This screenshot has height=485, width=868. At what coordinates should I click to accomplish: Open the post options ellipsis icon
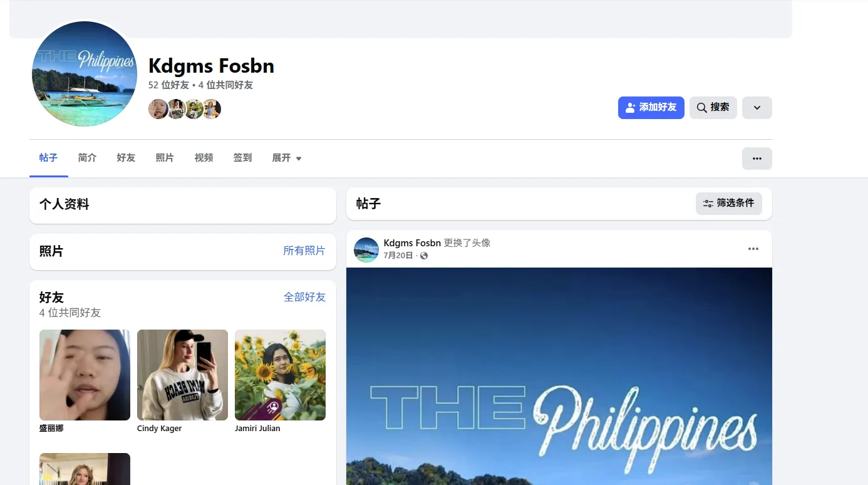[x=753, y=249]
